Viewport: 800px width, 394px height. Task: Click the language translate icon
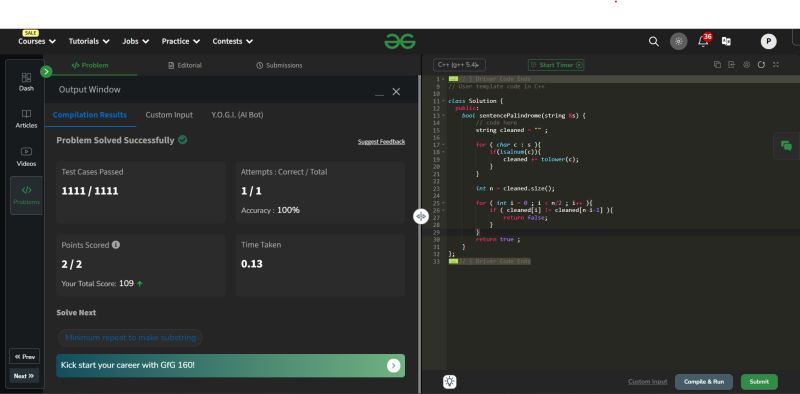pos(726,41)
